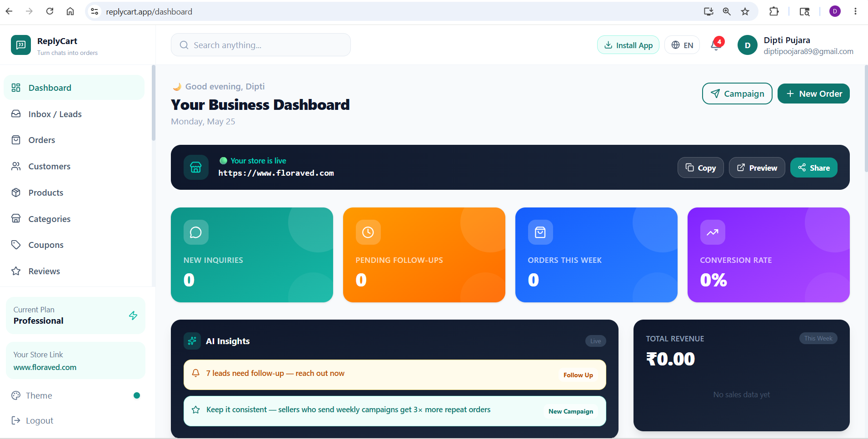Screen dimensions: 868x439
Task: Open the Products page
Action: [x=74, y=192]
